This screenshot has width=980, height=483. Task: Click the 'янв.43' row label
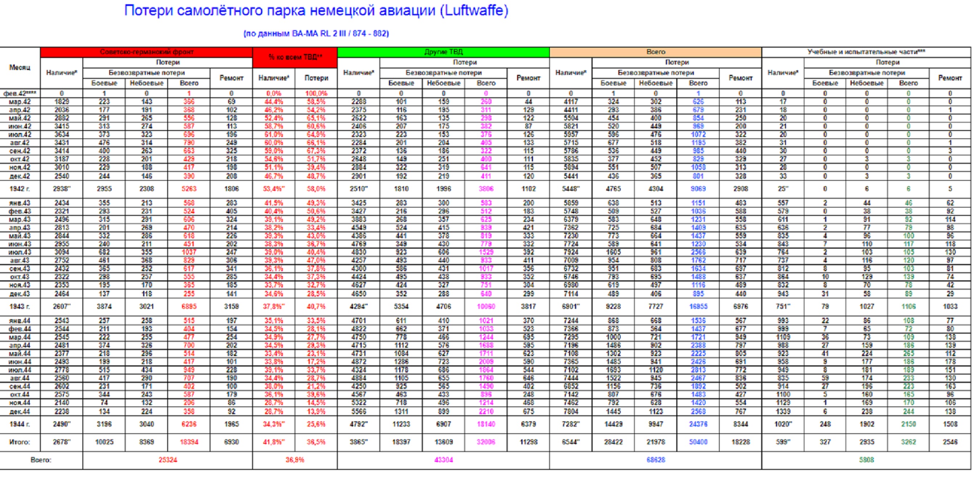pyautogui.click(x=20, y=203)
